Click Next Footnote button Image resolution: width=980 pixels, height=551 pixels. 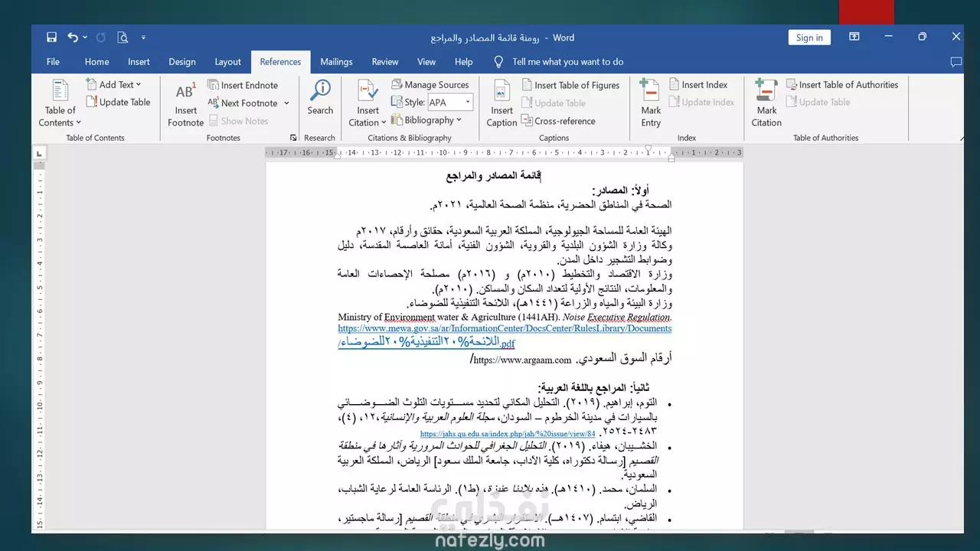[243, 103]
